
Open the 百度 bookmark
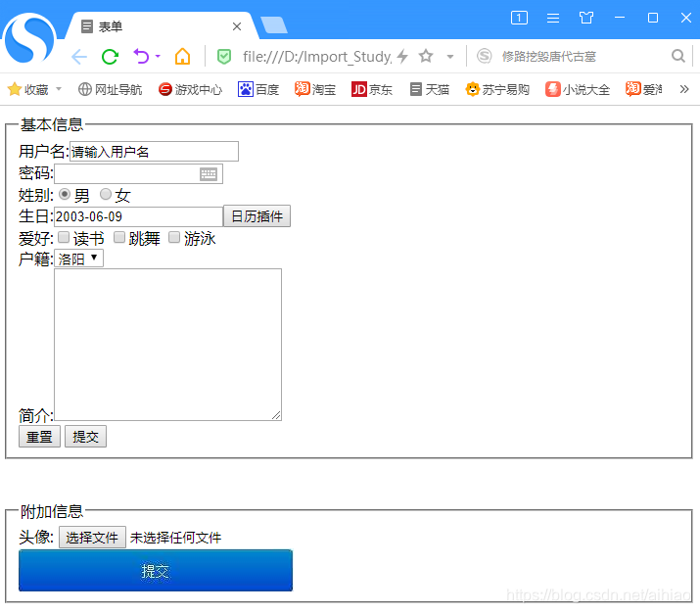[x=258, y=90]
